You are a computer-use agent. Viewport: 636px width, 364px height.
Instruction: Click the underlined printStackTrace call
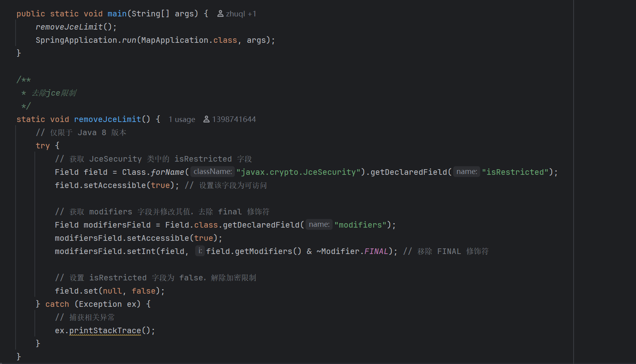pos(105,331)
